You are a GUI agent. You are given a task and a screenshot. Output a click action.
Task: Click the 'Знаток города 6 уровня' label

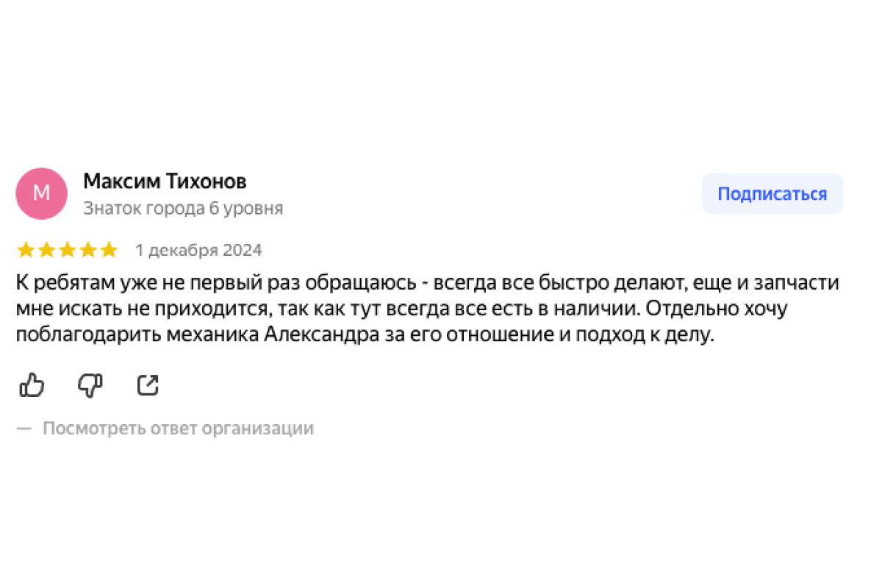tap(183, 209)
